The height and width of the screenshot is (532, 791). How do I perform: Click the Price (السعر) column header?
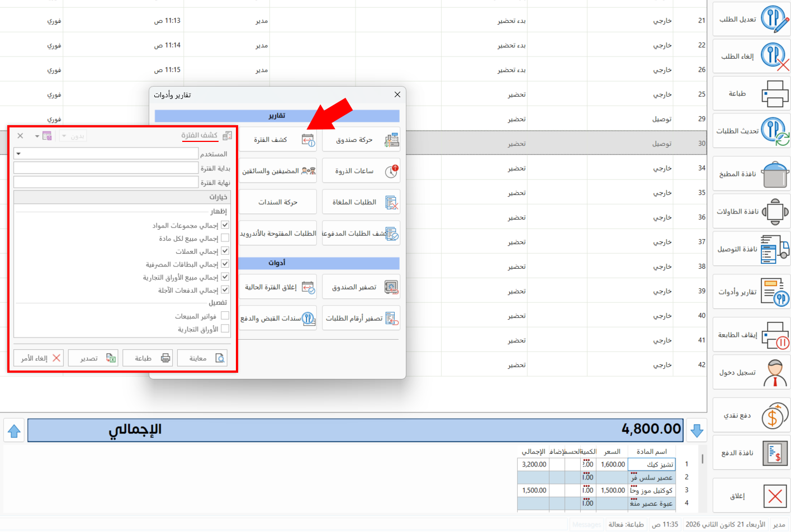[x=612, y=452]
